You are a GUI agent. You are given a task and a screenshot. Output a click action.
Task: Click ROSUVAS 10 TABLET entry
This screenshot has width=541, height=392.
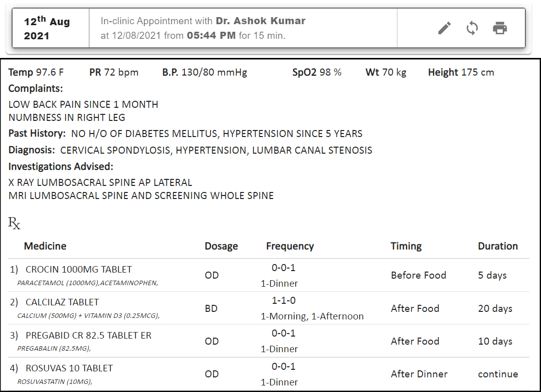(x=69, y=368)
